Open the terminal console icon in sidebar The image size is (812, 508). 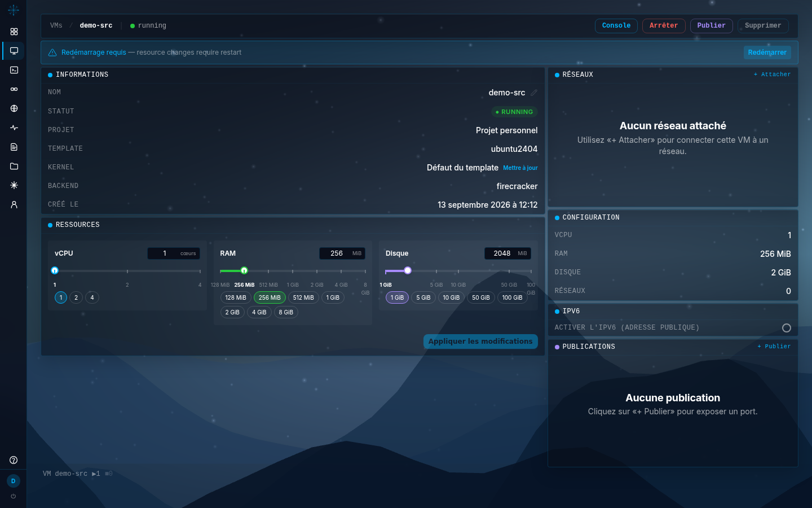tap(14, 70)
